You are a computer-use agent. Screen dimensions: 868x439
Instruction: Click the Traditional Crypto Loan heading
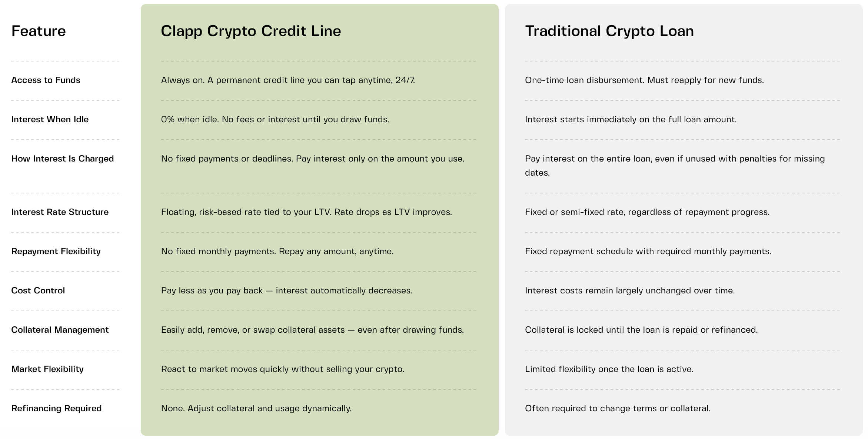(x=609, y=31)
